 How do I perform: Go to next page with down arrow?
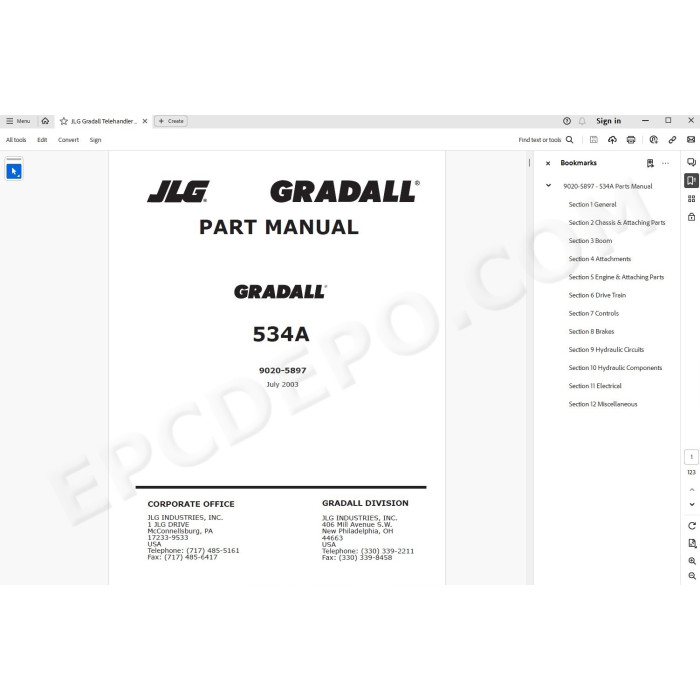click(x=692, y=504)
